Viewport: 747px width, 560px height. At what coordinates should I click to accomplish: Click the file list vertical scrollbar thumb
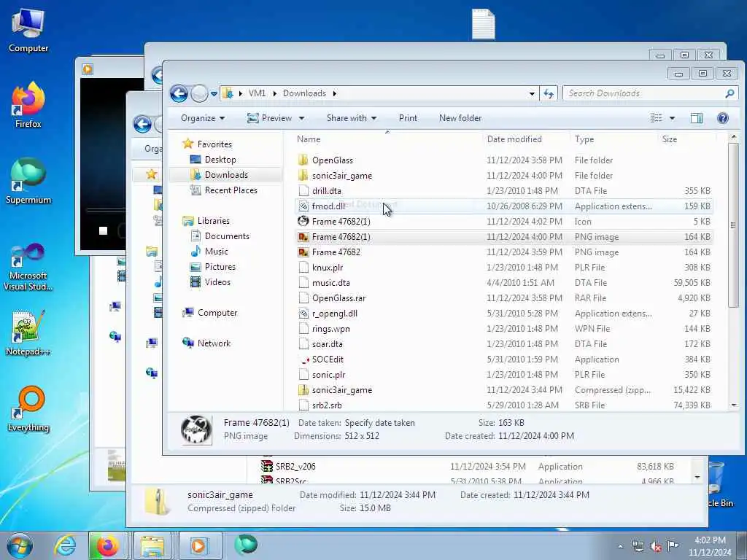point(733,225)
